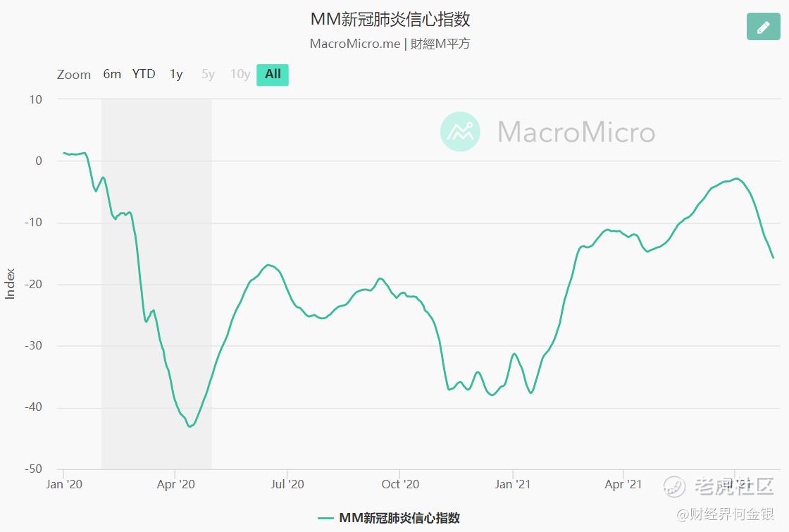Click the grey shaded recession band
The height and width of the screenshot is (532, 789).
(x=156, y=284)
